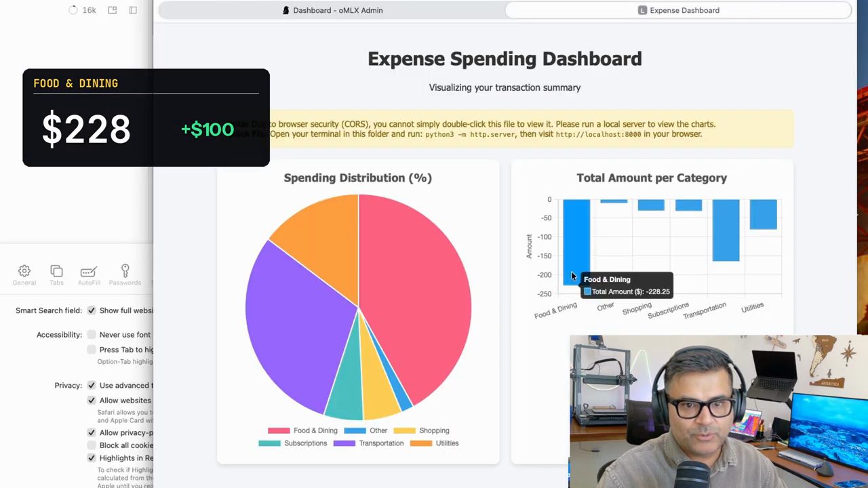Toggle Utilities legend swatch
The width and height of the screenshot is (868, 488).
[x=421, y=443]
